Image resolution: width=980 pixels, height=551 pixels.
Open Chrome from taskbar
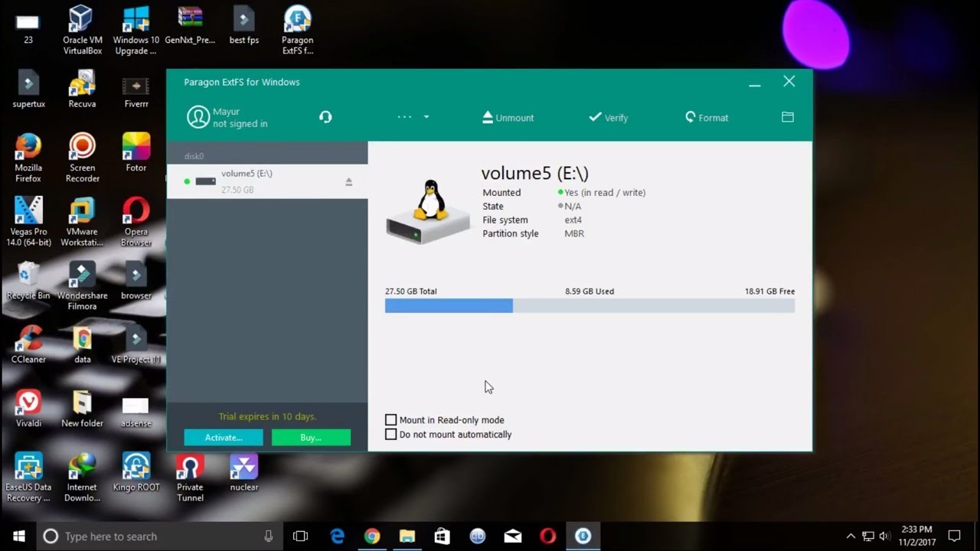pos(372,536)
